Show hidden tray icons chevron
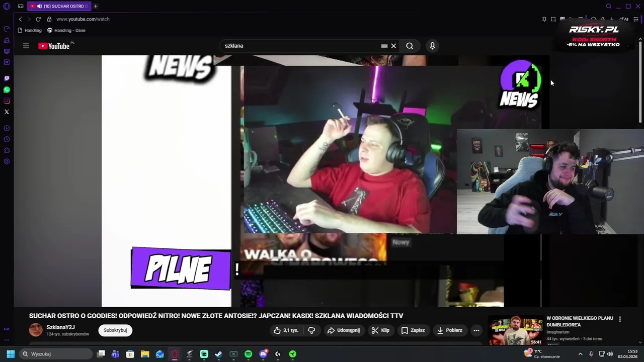Screen dimensions: 644x362 [580, 354]
